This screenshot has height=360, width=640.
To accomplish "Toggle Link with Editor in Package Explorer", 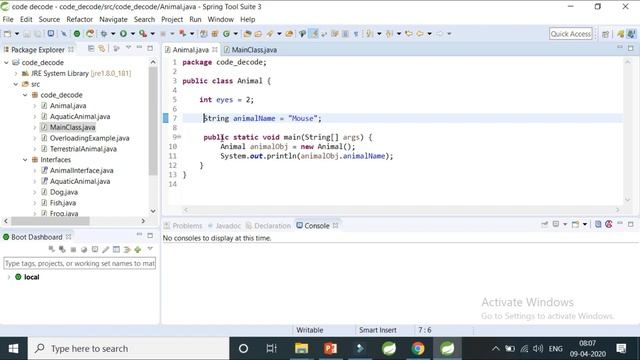I will [x=102, y=49].
